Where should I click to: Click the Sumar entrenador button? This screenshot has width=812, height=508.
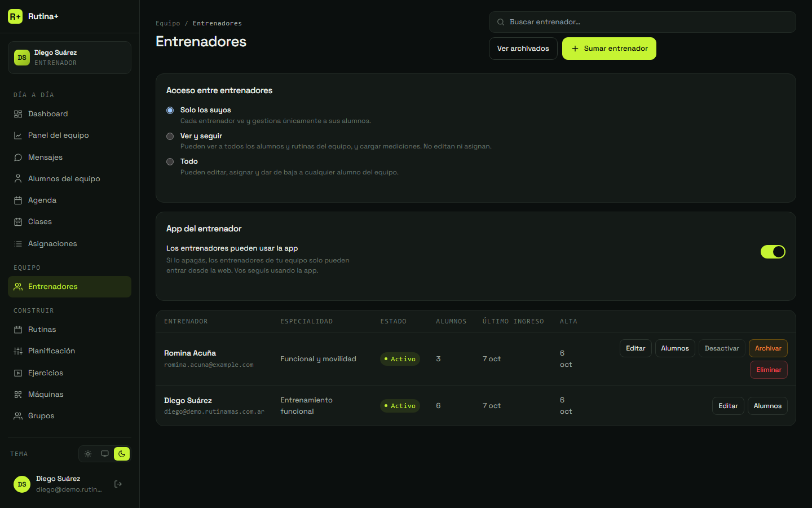609,49
